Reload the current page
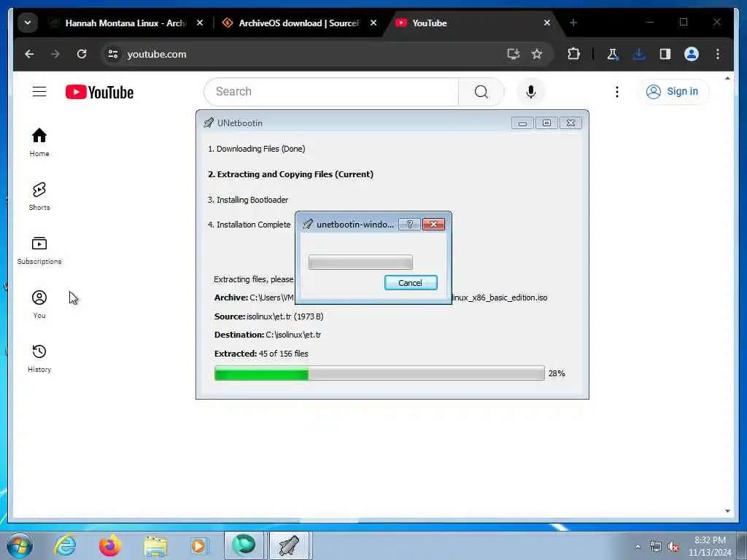The height and width of the screenshot is (560, 747). pos(82,54)
